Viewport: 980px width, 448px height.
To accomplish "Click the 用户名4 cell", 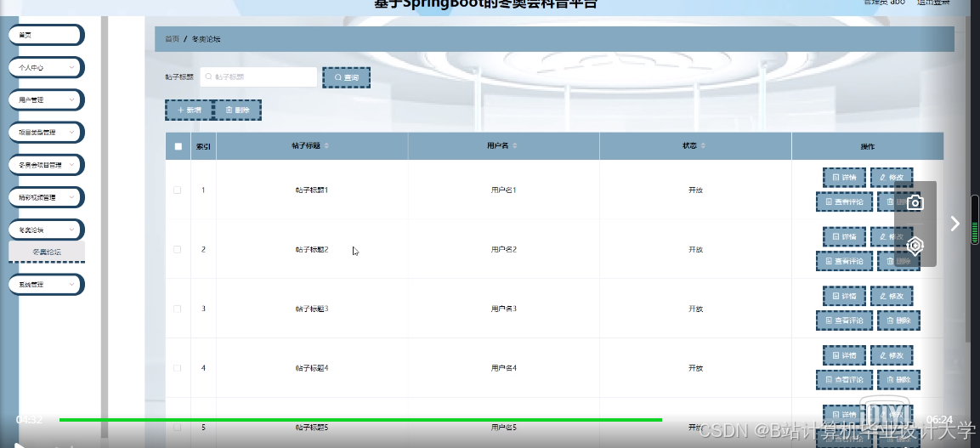I will [504, 368].
